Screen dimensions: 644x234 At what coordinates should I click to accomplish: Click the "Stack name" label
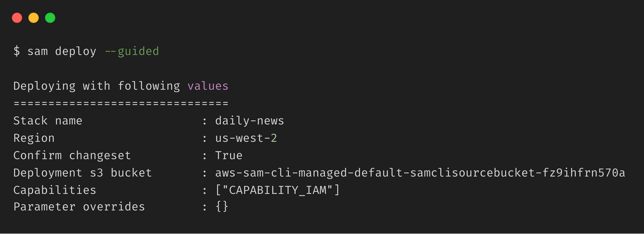[48, 121]
